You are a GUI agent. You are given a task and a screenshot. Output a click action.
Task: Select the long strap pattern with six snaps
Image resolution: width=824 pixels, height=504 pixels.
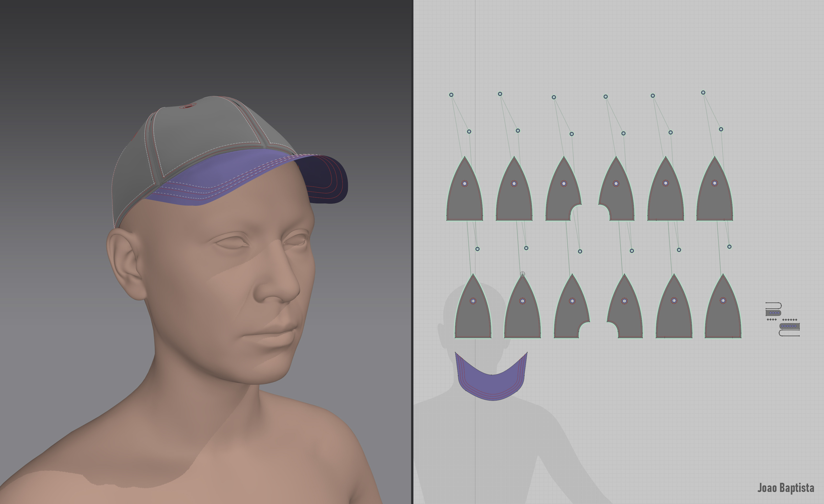coord(790,326)
